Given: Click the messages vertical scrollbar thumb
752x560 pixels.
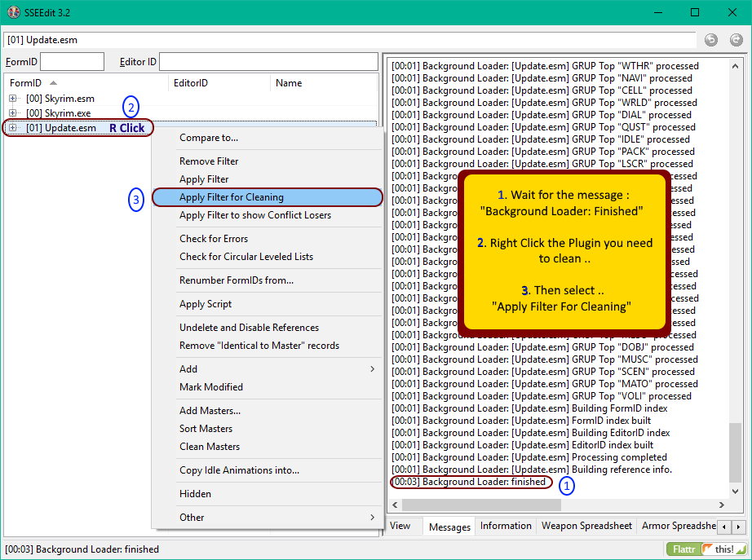Looking at the screenshot, I should [735, 452].
